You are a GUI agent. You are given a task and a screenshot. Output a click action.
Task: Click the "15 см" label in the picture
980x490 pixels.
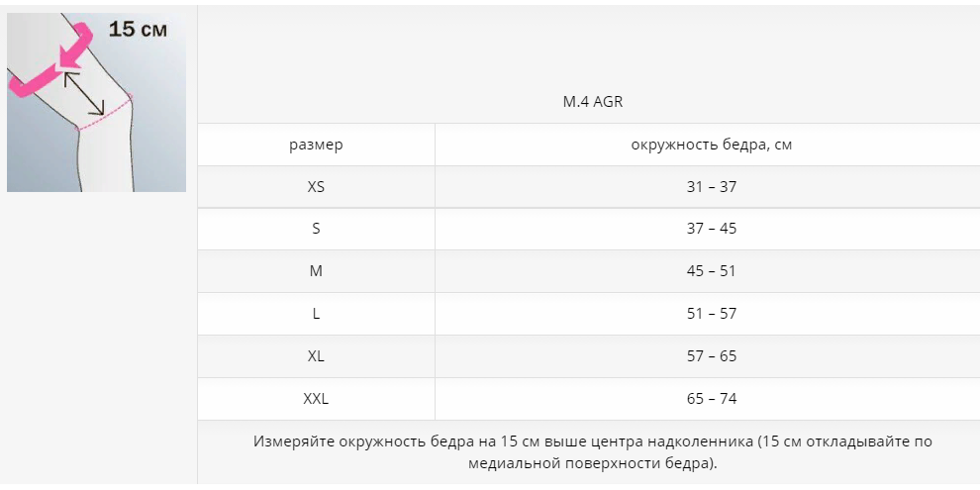[x=138, y=30]
